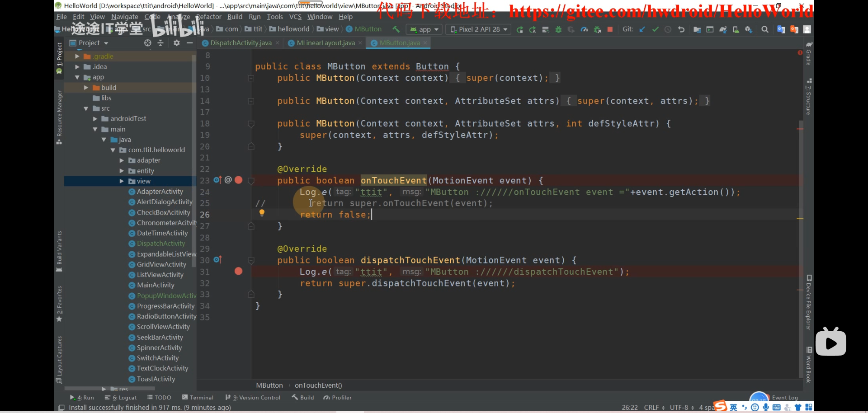Open the Refactor menu
Viewport: 868px width, 413px height.
point(209,17)
